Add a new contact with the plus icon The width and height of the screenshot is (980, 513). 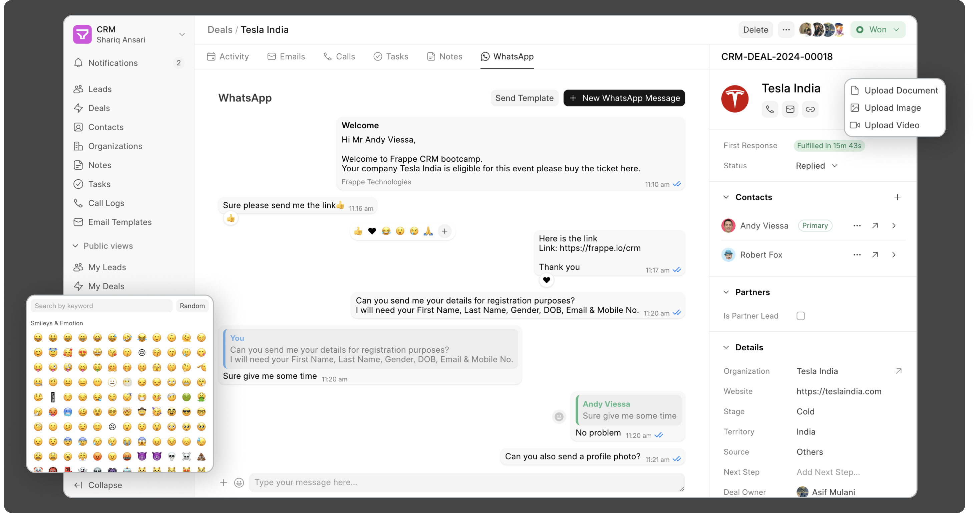pyautogui.click(x=897, y=197)
